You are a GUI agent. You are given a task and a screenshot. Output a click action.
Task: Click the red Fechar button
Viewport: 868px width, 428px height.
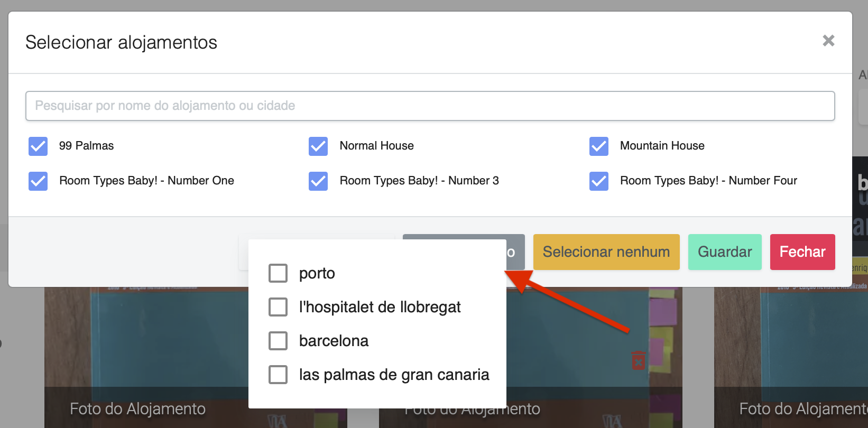(x=802, y=252)
